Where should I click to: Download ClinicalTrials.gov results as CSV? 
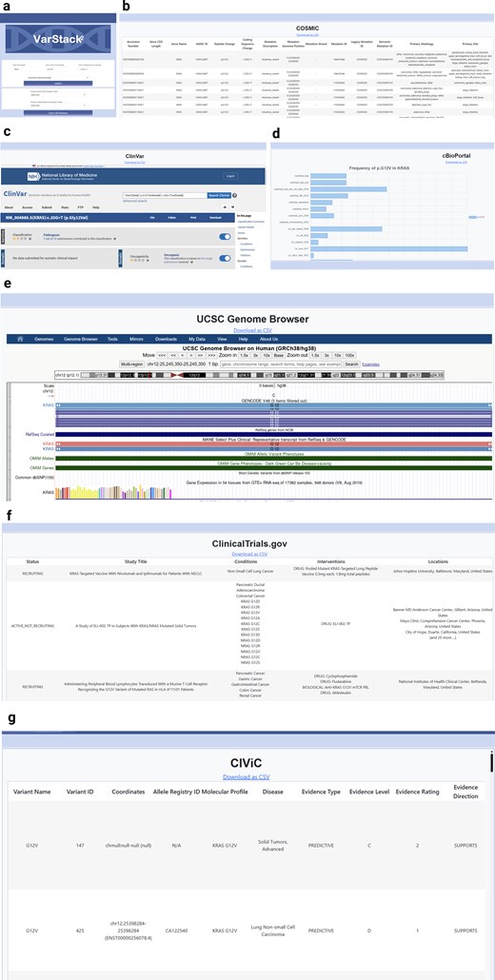[x=249, y=554]
